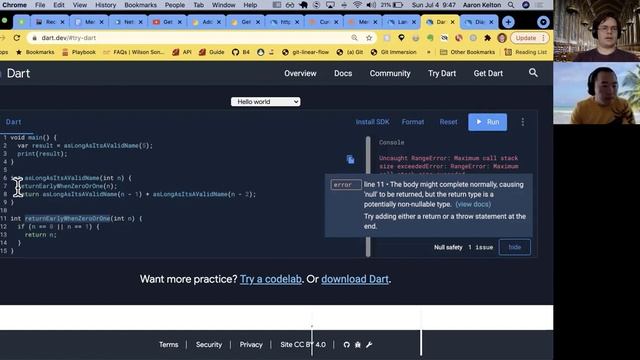Click the search icon in Dart site header

(x=533, y=73)
